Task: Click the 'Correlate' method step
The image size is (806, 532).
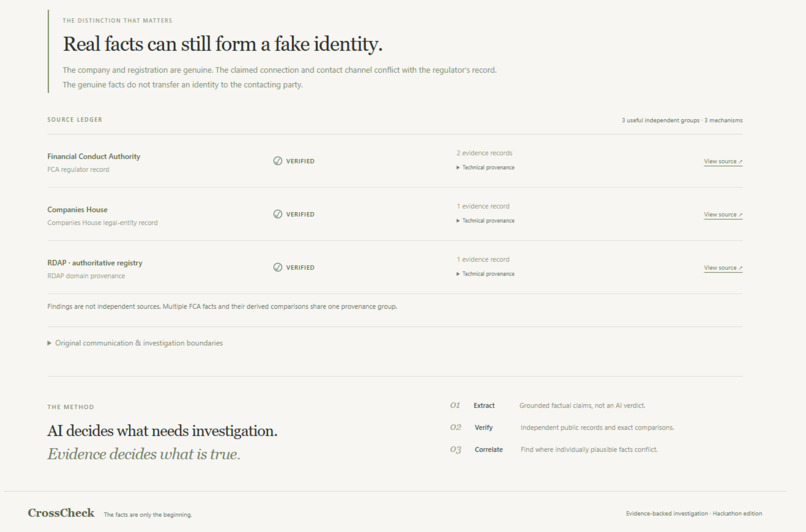Action: click(x=488, y=450)
